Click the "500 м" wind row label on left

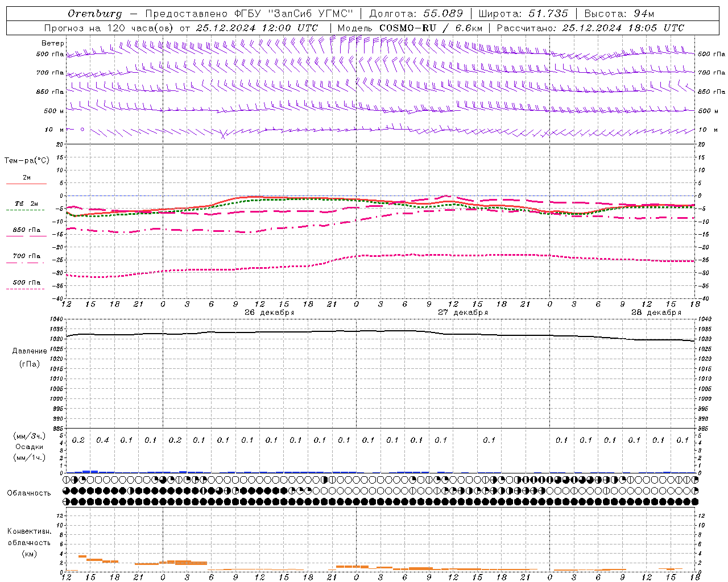click(x=54, y=111)
